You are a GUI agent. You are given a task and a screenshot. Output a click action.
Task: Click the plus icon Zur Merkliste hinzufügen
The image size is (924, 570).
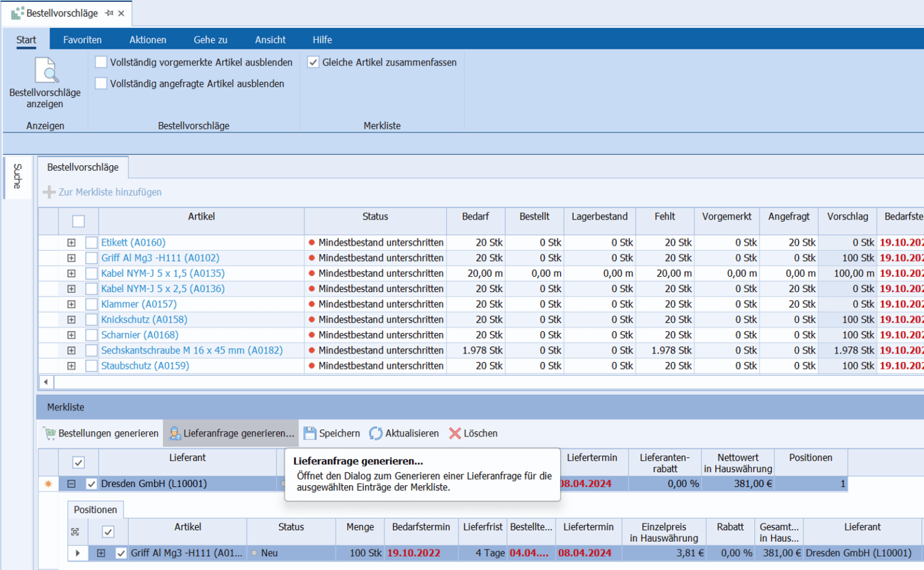49,192
